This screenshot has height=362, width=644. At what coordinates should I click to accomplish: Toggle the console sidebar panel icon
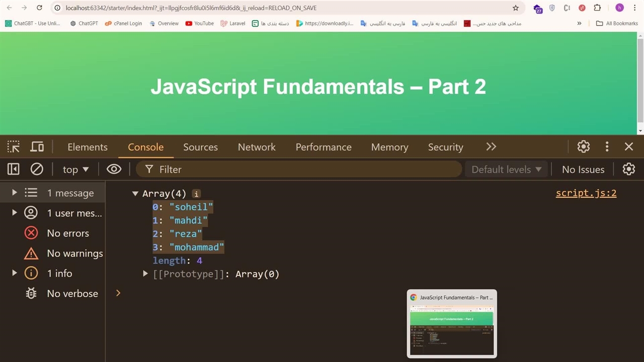coord(14,169)
